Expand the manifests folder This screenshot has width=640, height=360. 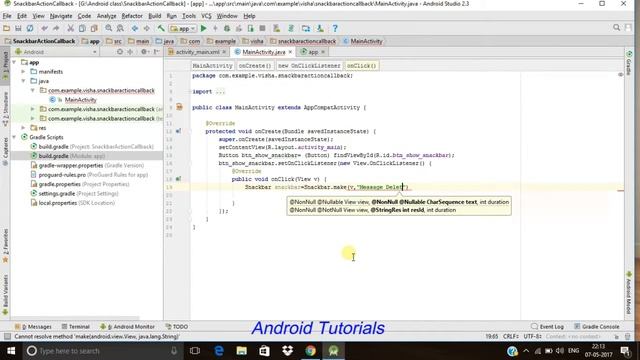[23, 71]
